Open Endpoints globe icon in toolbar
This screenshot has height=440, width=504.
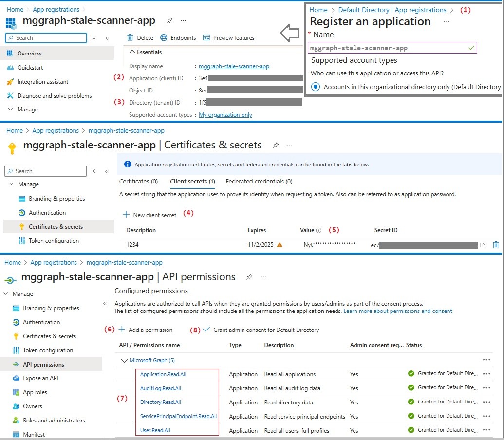click(x=164, y=38)
